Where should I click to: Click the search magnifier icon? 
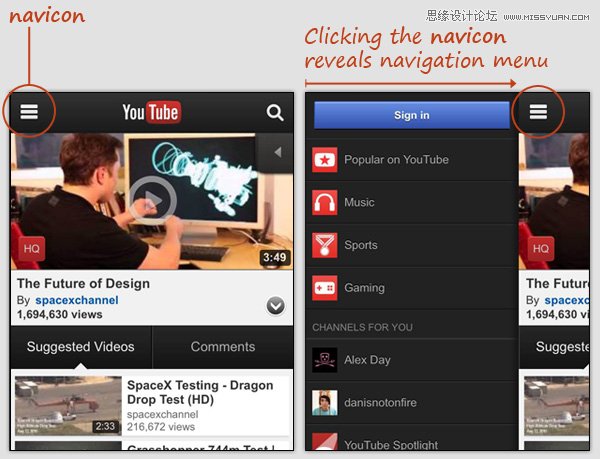click(275, 112)
